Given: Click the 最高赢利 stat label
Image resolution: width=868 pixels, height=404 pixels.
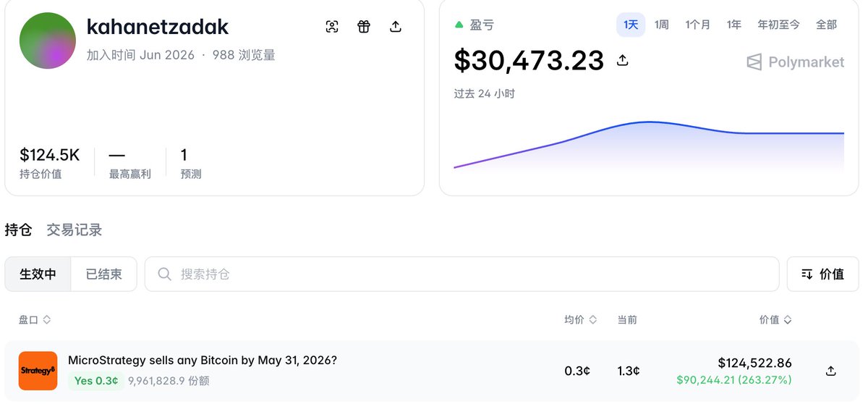Looking at the screenshot, I should point(130,174).
